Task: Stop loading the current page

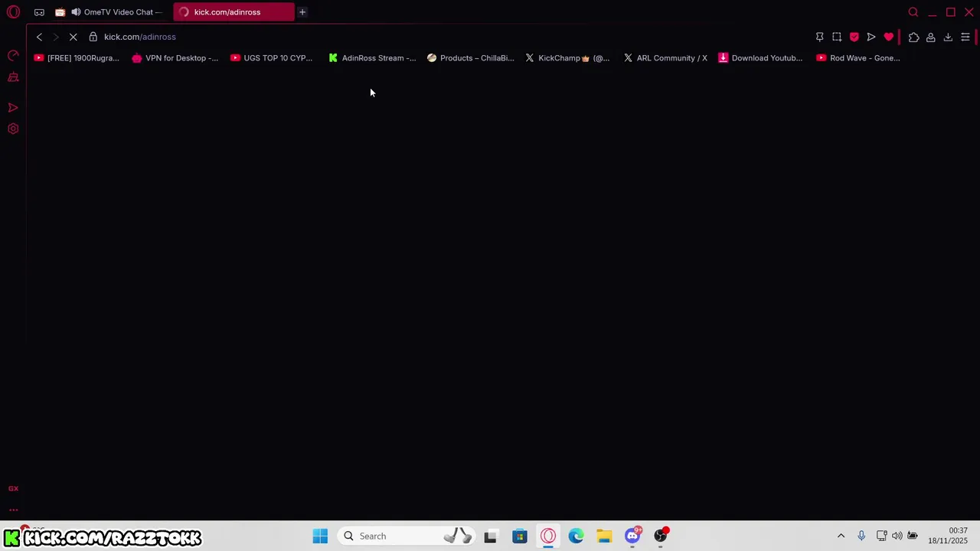Action: [73, 37]
